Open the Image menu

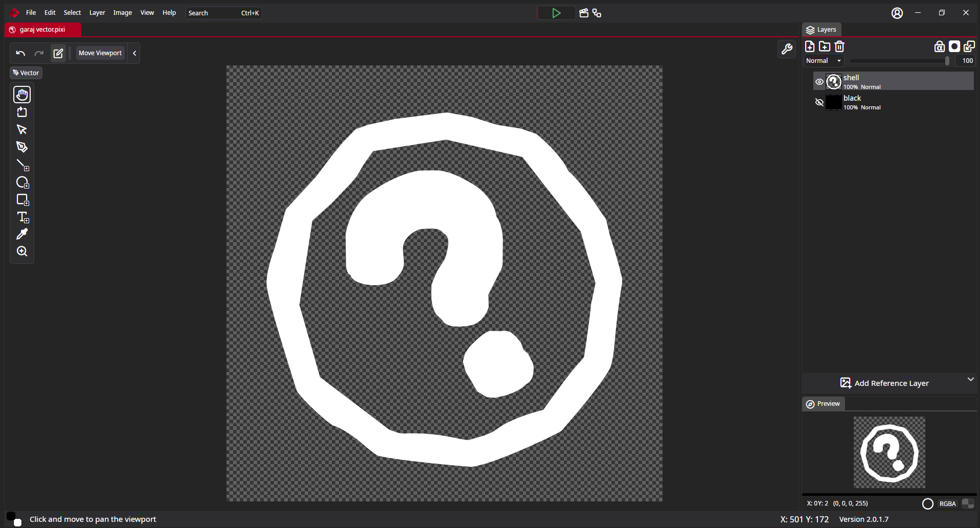pos(122,13)
